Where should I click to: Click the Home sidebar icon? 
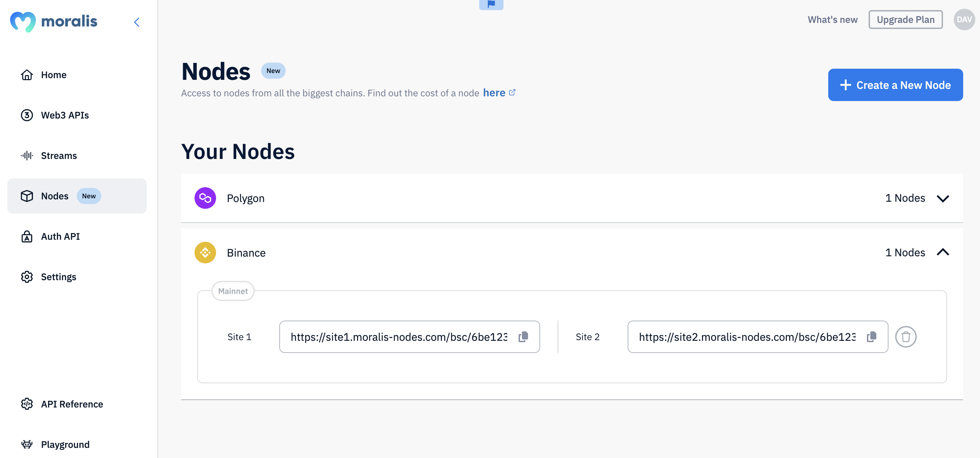pyautogui.click(x=26, y=74)
